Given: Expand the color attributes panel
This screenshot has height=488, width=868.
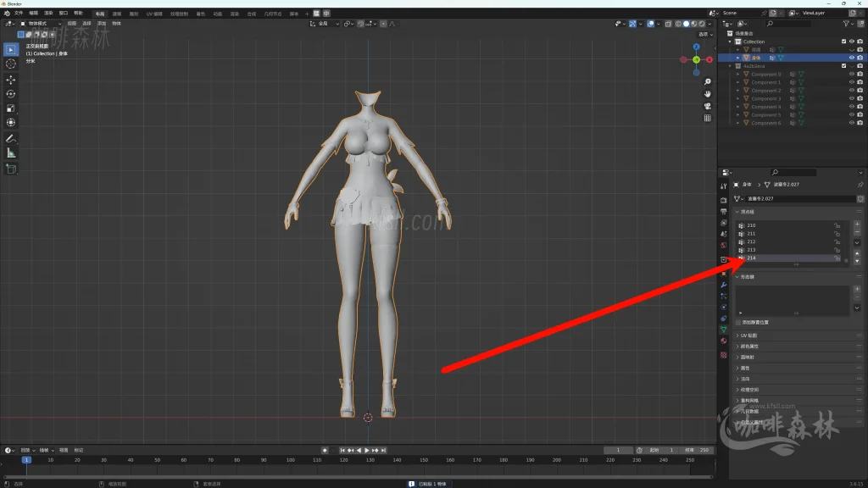Looking at the screenshot, I should (737, 347).
